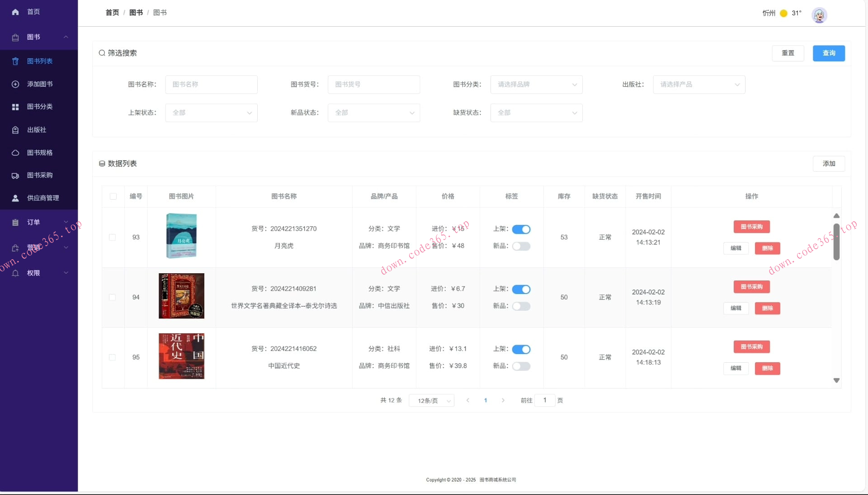Open 图书分类 from the sidebar
This screenshot has width=868, height=495.
[x=39, y=107]
